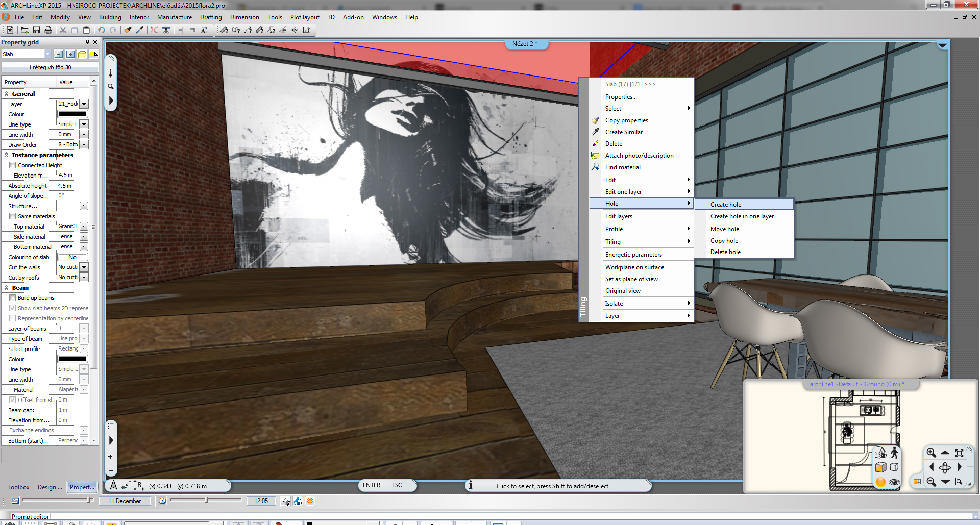980x525 pixels.
Task: Select the Create Similar eyedropper toolbar icon
Action: (x=140, y=30)
